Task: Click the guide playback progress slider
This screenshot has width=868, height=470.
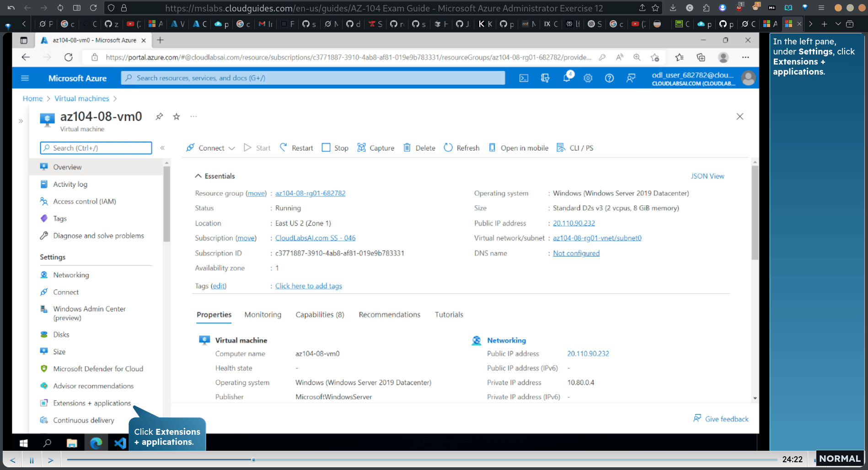Action: 422,459
